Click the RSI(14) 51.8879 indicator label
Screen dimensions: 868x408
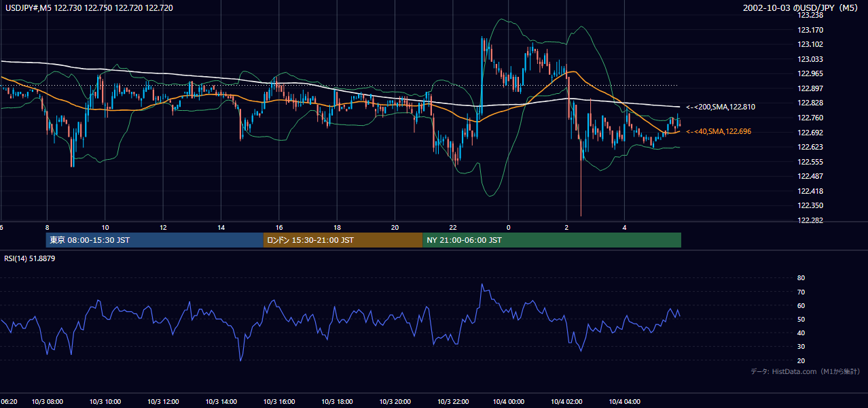[30, 258]
